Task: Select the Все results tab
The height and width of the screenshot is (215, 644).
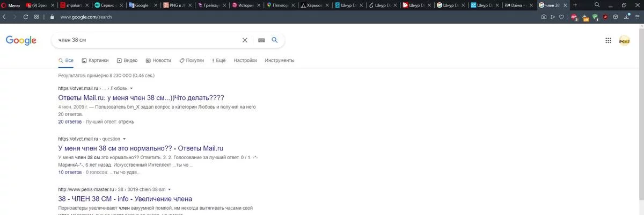Action: [x=66, y=60]
